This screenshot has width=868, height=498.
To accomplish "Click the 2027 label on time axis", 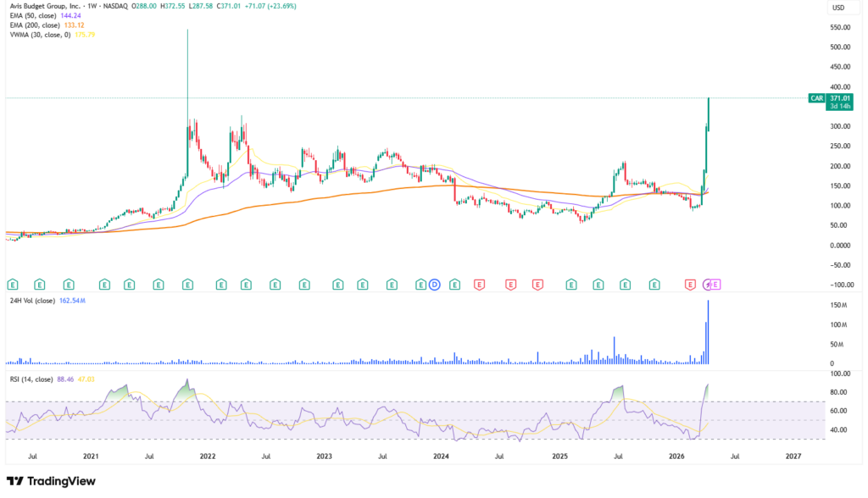I will click(793, 456).
